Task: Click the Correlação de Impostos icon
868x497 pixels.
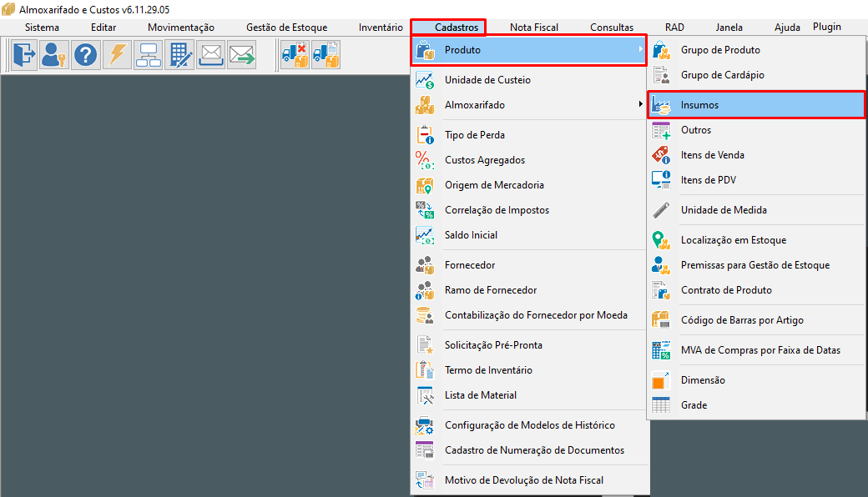Action: point(425,210)
